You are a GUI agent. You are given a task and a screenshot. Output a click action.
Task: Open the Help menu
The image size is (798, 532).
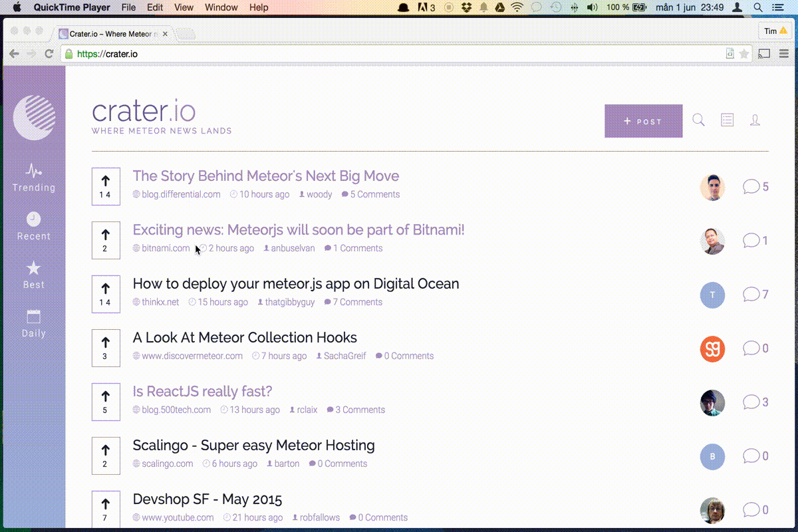[259, 8]
